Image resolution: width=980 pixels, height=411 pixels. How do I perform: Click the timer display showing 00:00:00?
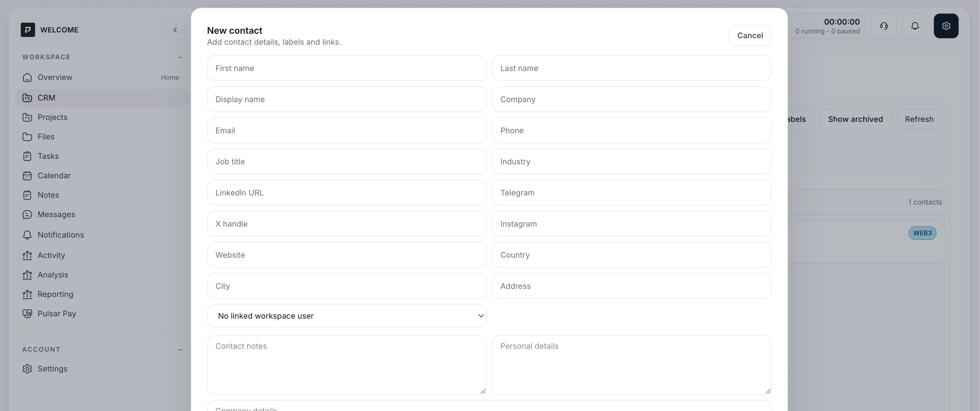click(x=841, y=22)
